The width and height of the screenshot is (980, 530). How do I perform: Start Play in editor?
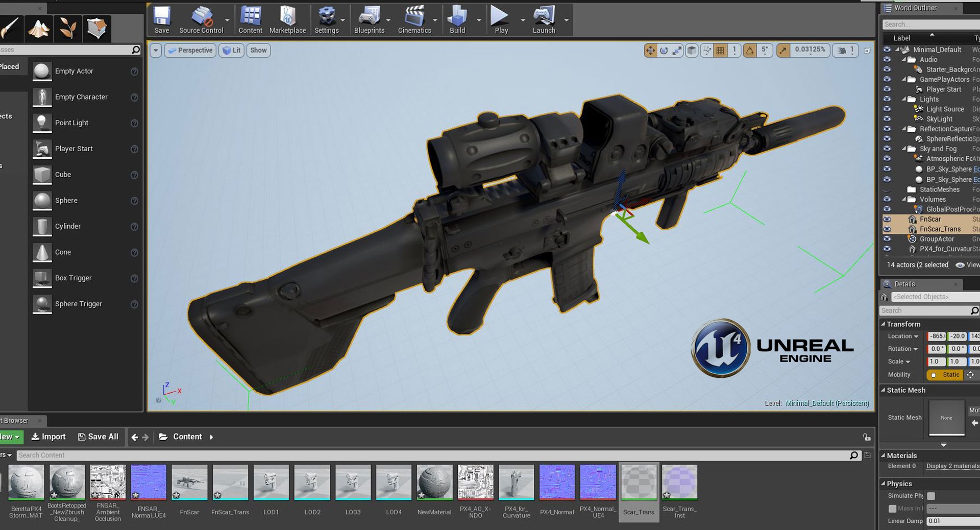click(501, 20)
